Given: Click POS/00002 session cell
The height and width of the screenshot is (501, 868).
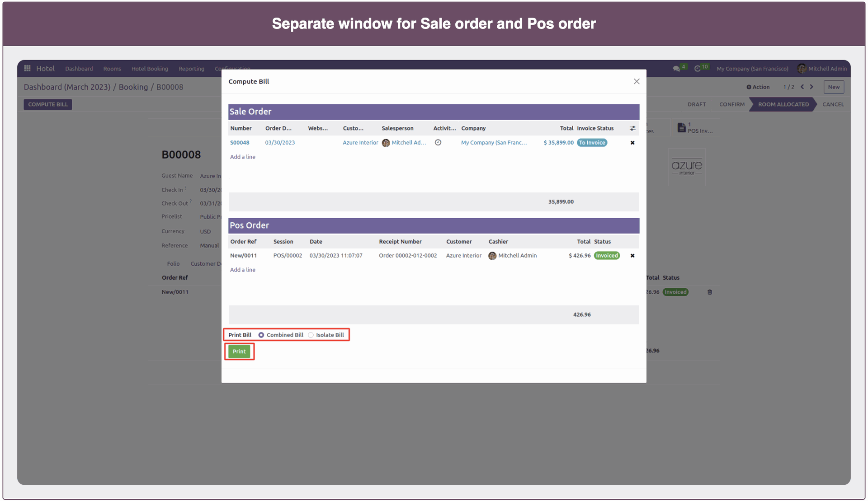Looking at the screenshot, I should pos(288,256).
